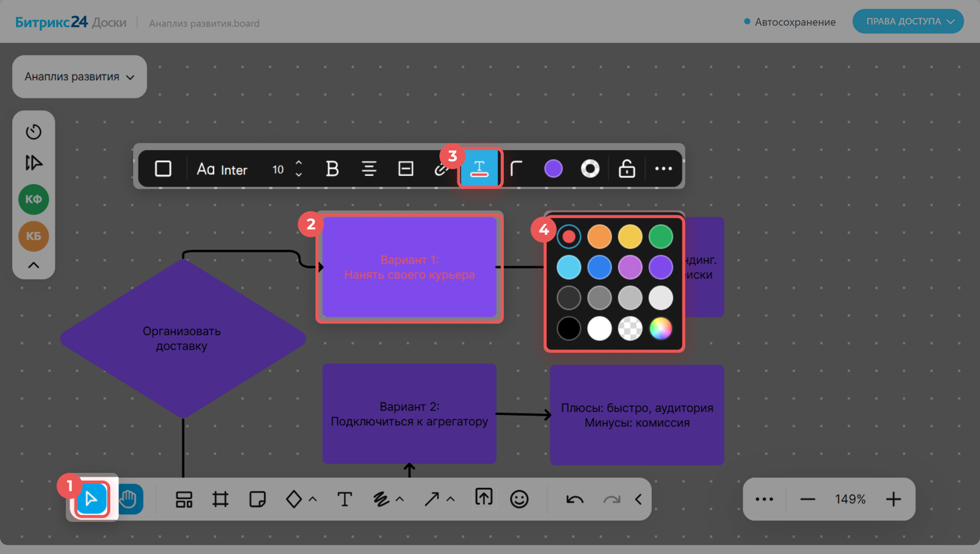Open the Анаплиз развития board dropdown

80,77
